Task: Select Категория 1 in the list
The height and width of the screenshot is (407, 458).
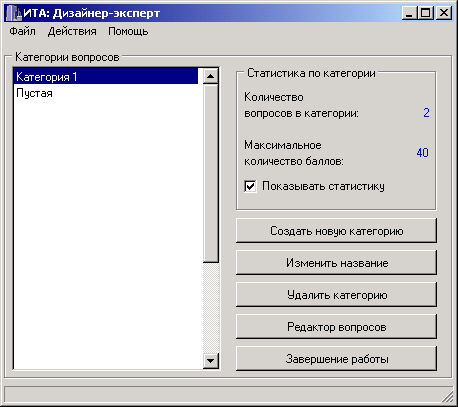Action: [x=106, y=77]
